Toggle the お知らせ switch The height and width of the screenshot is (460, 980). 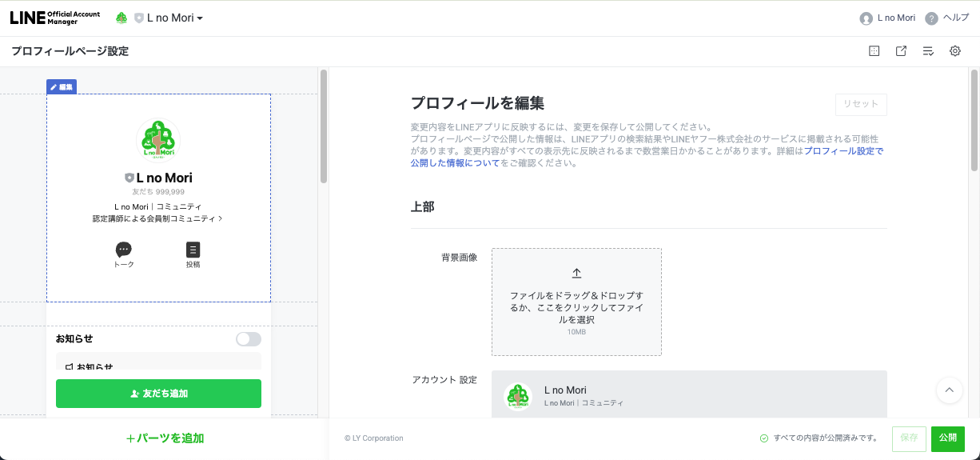pyautogui.click(x=249, y=339)
